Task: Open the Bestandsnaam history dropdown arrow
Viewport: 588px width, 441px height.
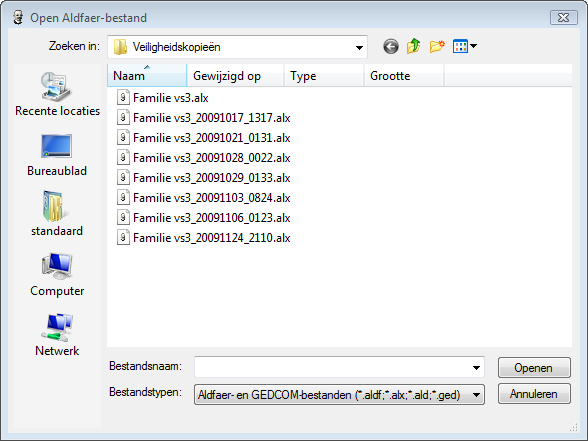Action: click(476, 368)
